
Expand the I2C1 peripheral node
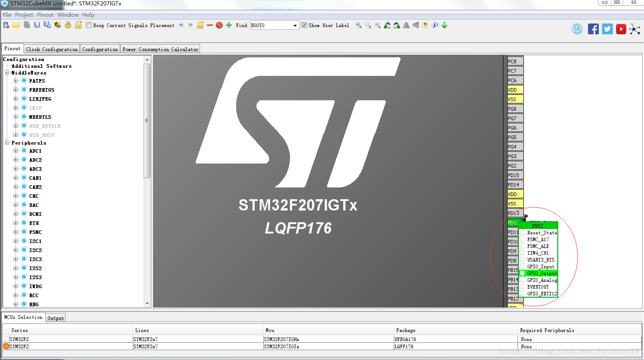coord(16,241)
